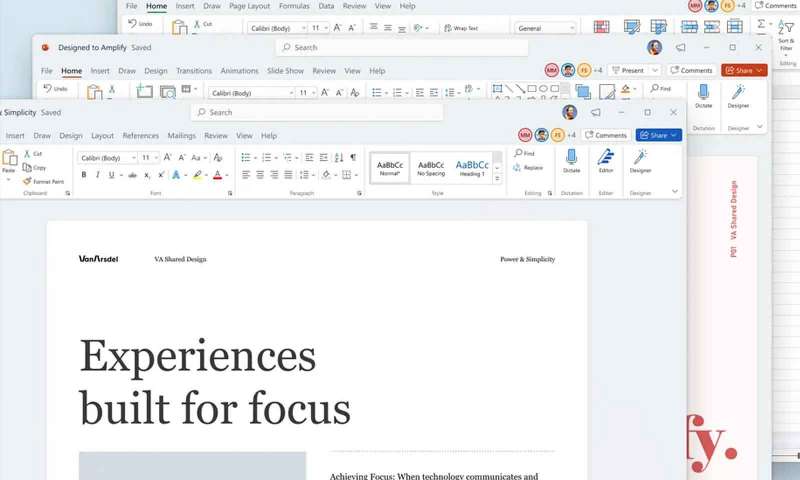Open the Transitions tab in PowerPoint

[194, 71]
